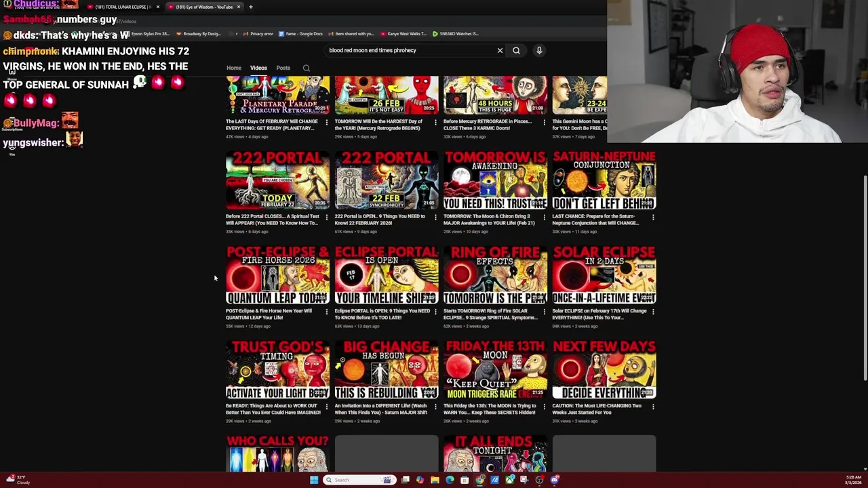The image size is (868, 488).
Task: Open the Privacy error bookmark
Action: click(x=258, y=33)
